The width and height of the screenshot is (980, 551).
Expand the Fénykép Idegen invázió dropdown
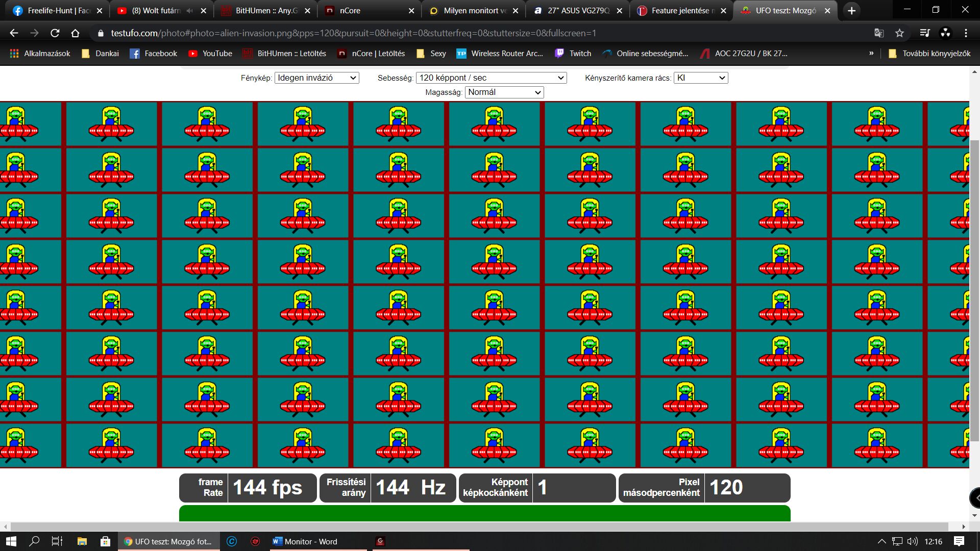[x=316, y=78]
